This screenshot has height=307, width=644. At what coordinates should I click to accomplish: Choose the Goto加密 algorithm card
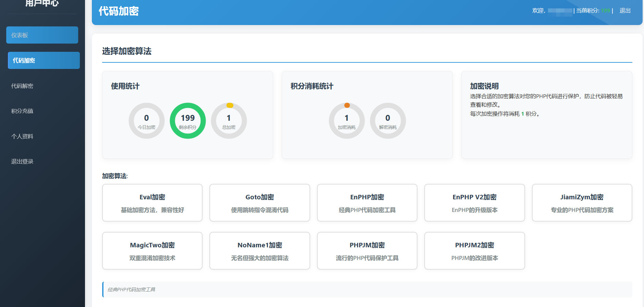coord(260,203)
